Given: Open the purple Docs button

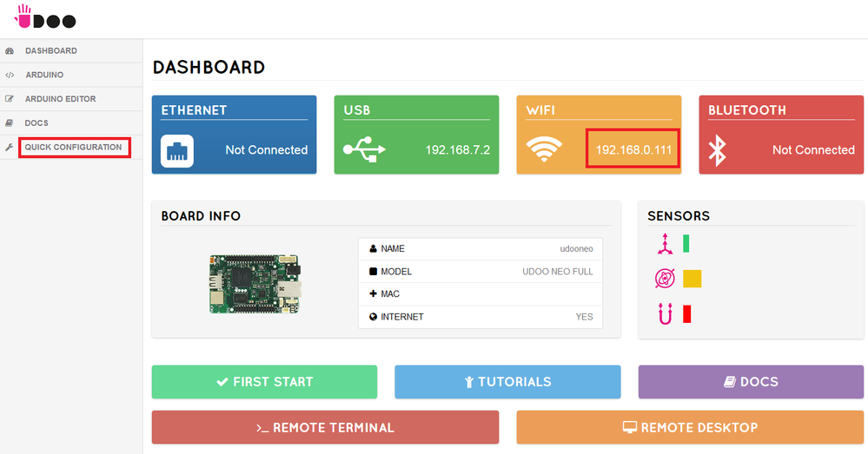Looking at the screenshot, I should (x=751, y=382).
